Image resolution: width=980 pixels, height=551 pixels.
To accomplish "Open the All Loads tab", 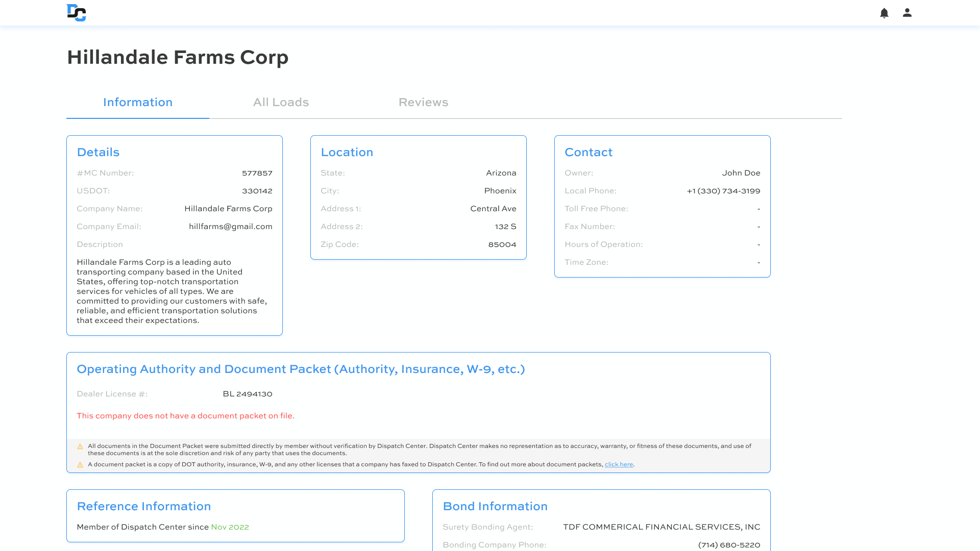I will (281, 102).
